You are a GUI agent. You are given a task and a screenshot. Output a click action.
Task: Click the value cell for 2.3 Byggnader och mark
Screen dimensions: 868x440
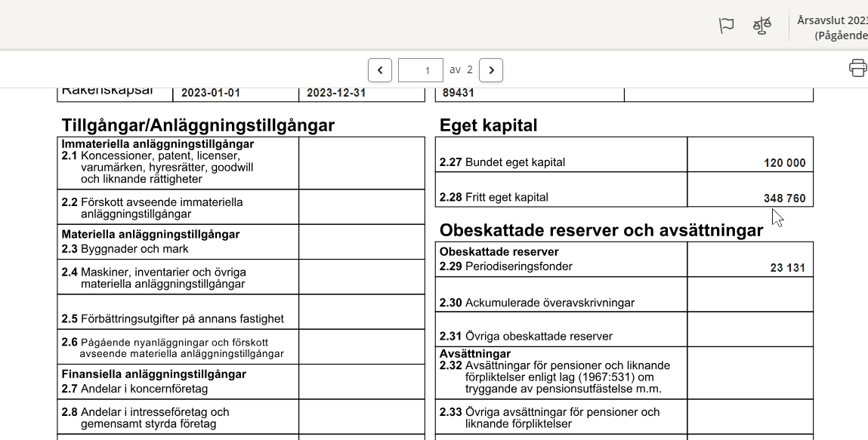coord(361,242)
